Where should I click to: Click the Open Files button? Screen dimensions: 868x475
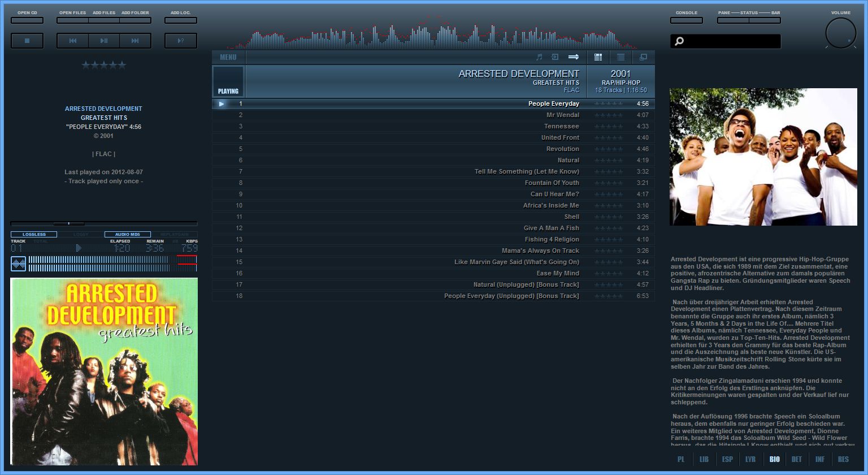pyautogui.click(x=72, y=20)
